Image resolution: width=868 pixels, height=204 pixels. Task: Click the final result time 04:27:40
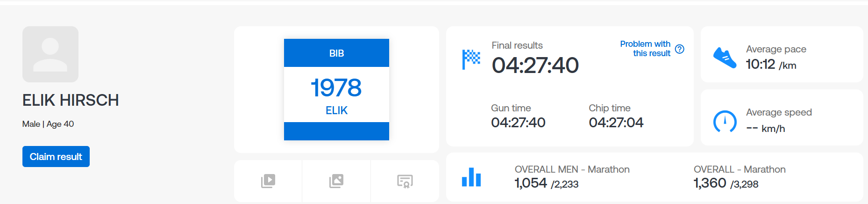click(535, 65)
